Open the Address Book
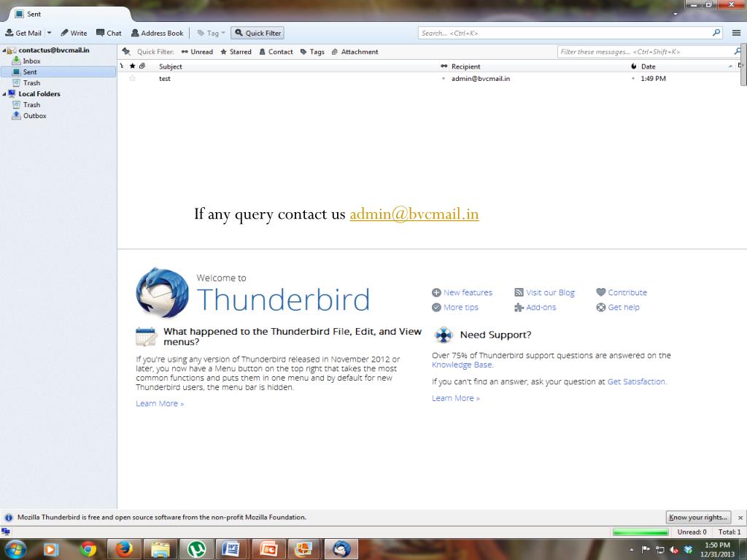The width and height of the screenshot is (747, 560). point(158,33)
